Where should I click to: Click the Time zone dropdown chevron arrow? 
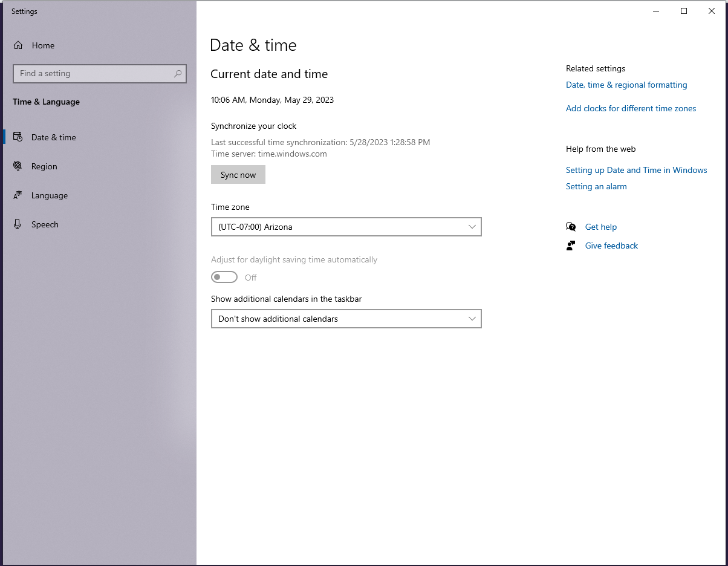(472, 227)
